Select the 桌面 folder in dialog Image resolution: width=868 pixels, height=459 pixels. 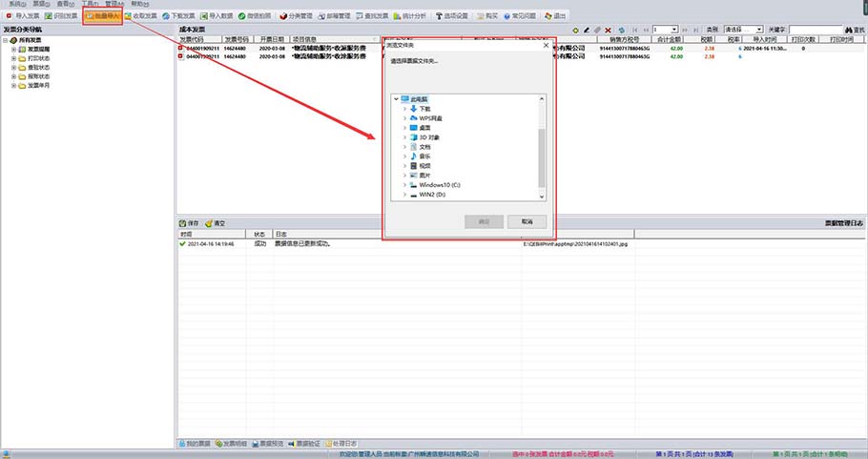tap(424, 127)
